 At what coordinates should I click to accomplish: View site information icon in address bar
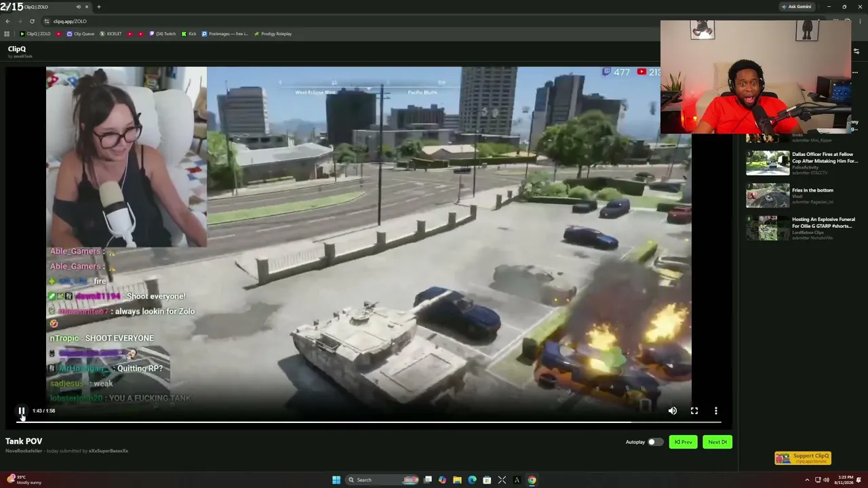coord(47,21)
